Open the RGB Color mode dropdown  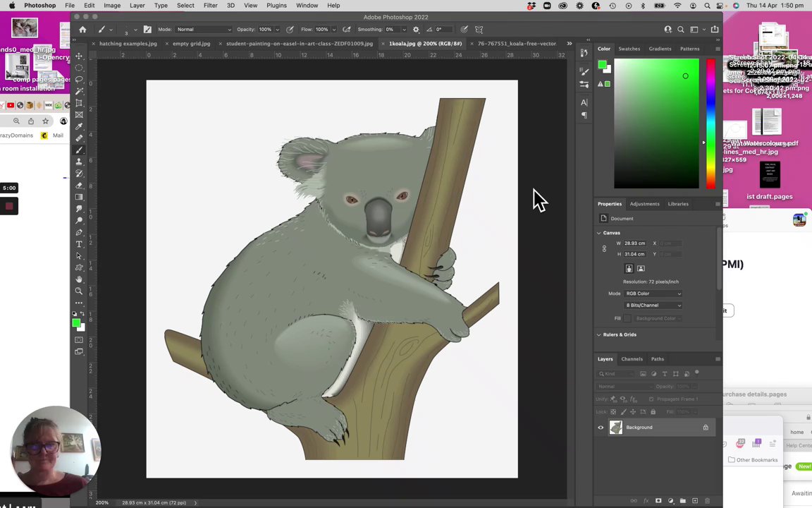653,294
